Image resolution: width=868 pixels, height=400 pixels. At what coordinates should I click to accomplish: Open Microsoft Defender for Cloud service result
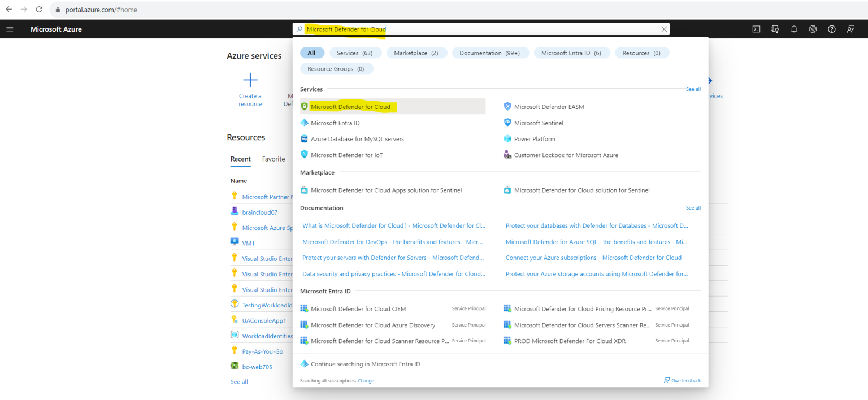pyautogui.click(x=393, y=106)
